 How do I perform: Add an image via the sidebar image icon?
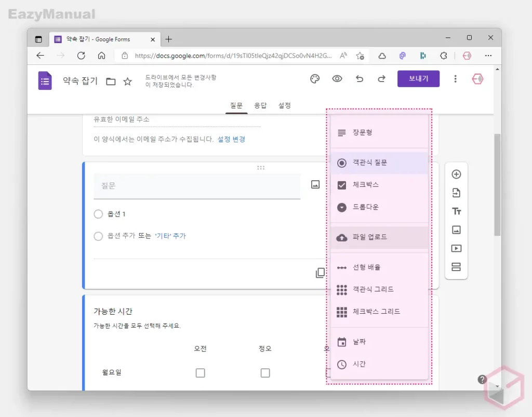pos(456,230)
